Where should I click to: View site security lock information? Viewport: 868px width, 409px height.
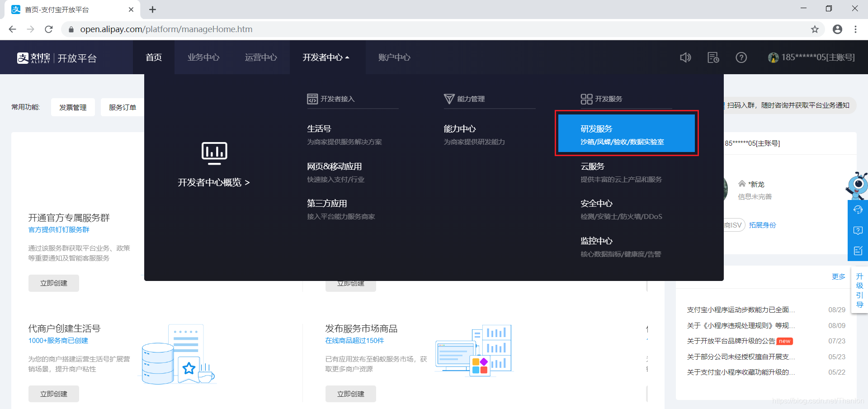71,29
